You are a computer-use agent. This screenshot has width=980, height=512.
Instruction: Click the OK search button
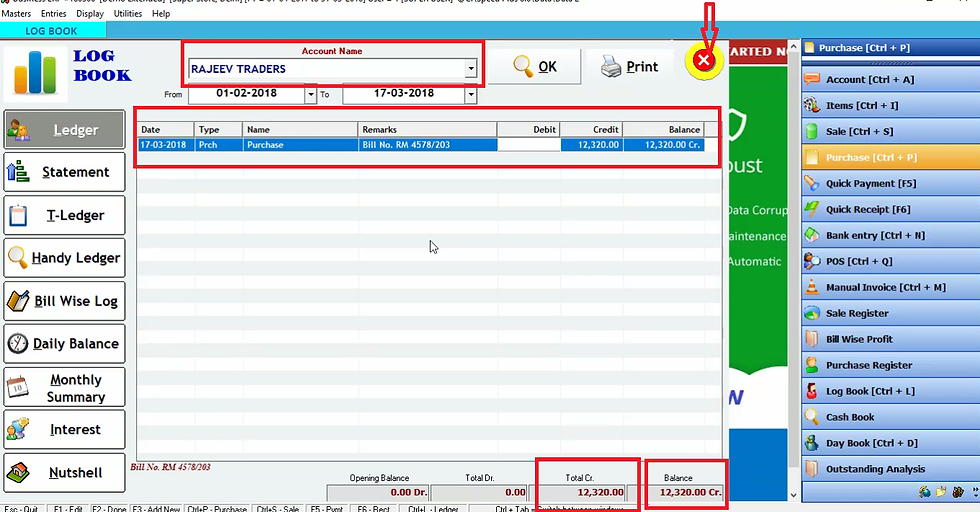pos(534,66)
